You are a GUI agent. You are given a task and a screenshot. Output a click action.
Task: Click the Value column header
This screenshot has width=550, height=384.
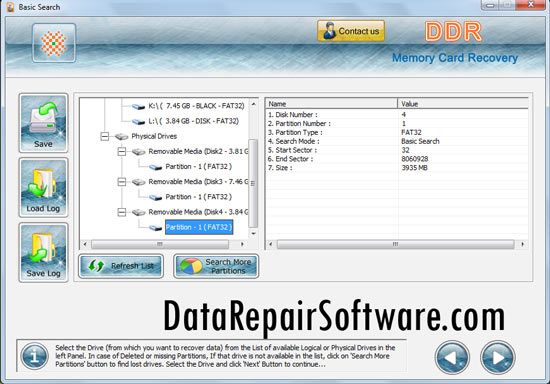click(463, 104)
